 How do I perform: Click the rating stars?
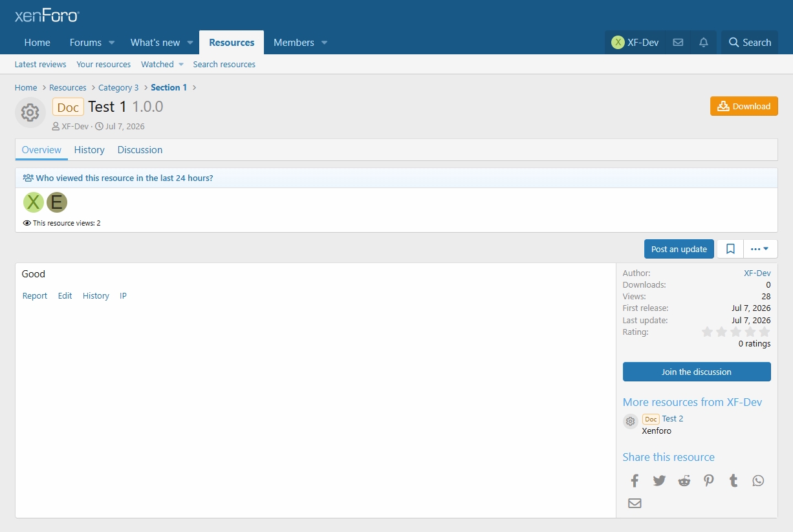point(736,332)
